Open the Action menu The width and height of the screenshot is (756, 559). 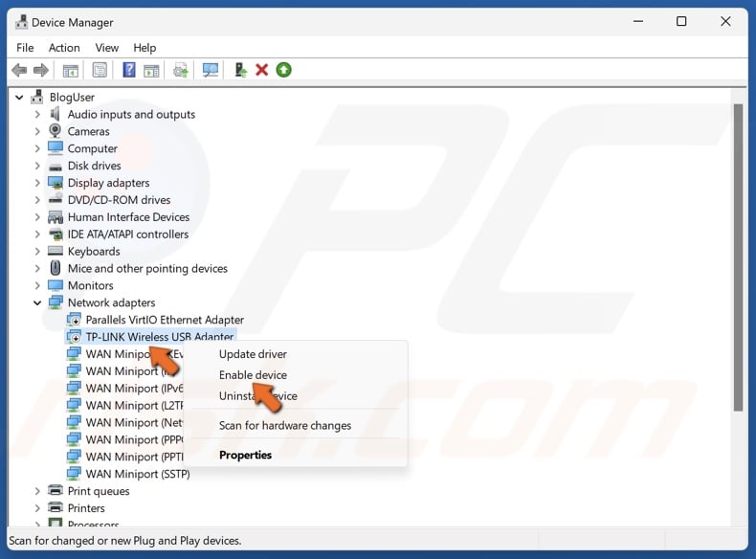pyautogui.click(x=64, y=48)
